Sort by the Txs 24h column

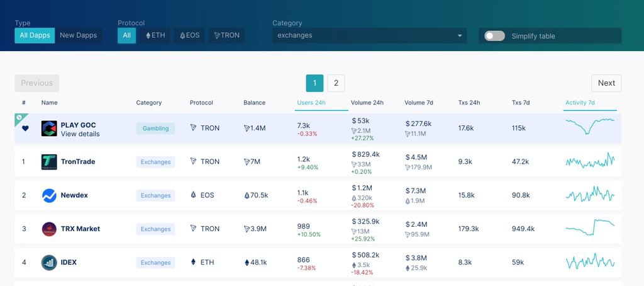(x=469, y=103)
